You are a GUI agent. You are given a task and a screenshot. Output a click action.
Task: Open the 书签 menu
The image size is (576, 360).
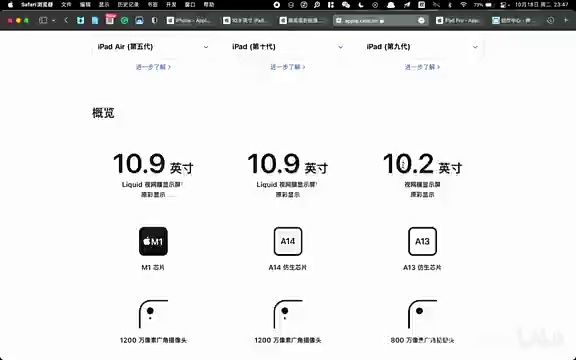tap(152, 5)
